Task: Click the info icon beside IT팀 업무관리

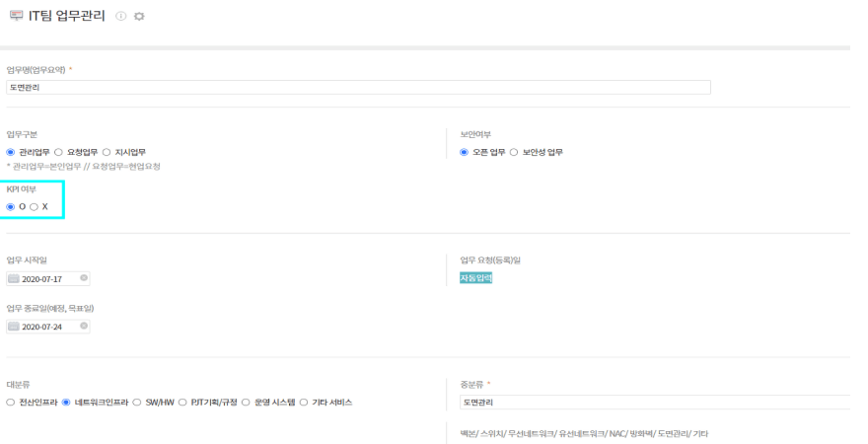Action: click(x=120, y=16)
